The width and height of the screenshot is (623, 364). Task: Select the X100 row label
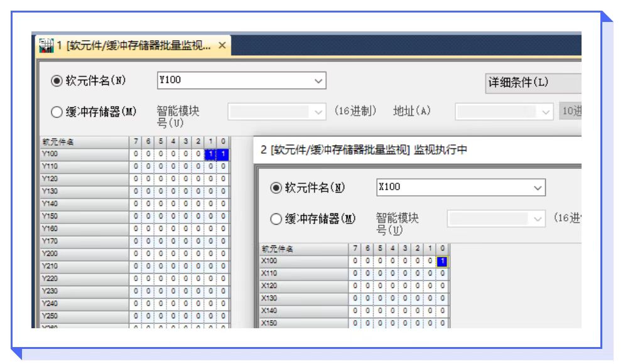click(304, 261)
